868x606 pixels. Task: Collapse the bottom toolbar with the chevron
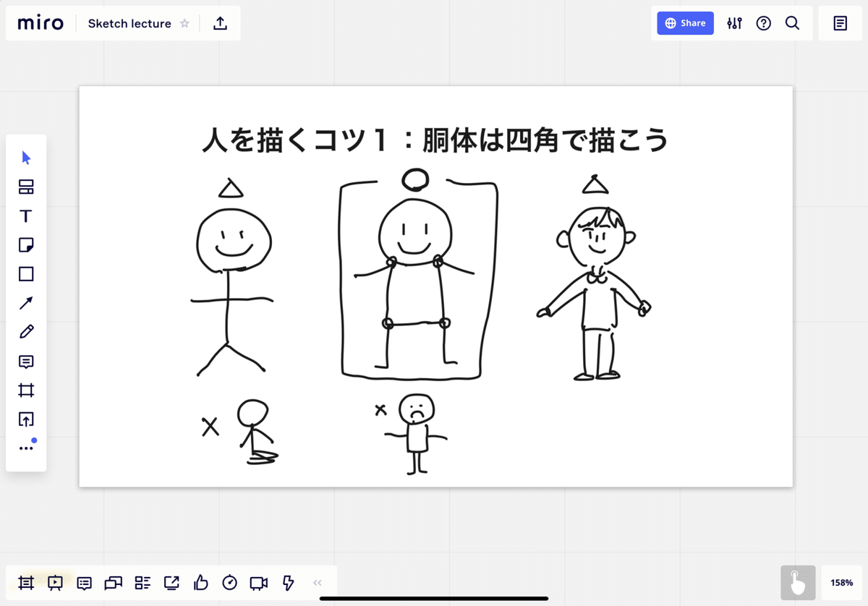(x=316, y=582)
